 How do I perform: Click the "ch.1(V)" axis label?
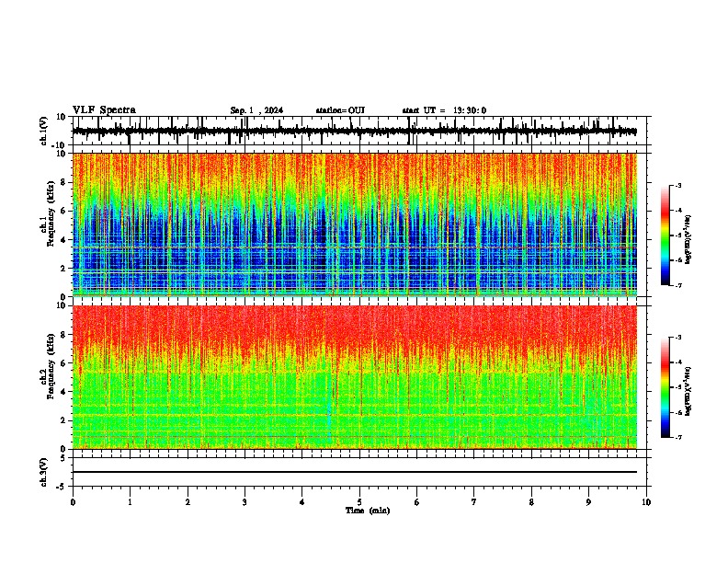(x=44, y=131)
